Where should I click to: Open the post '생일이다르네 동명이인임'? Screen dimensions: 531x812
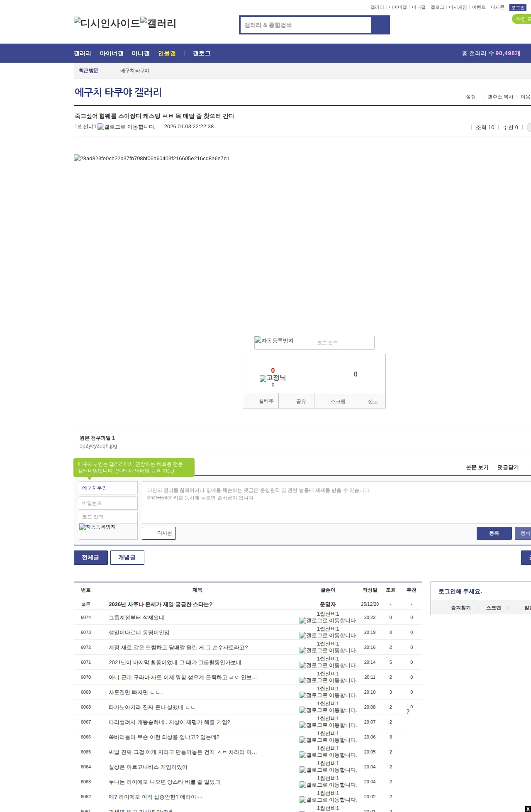pos(139,633)
